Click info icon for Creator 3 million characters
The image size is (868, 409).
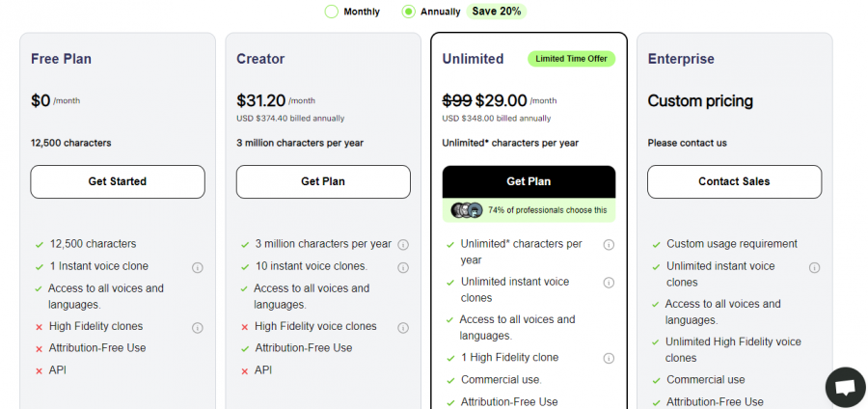403,245
